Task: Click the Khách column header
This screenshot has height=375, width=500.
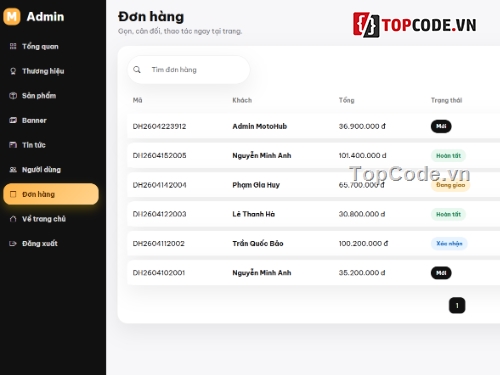Action: [242, 100]
